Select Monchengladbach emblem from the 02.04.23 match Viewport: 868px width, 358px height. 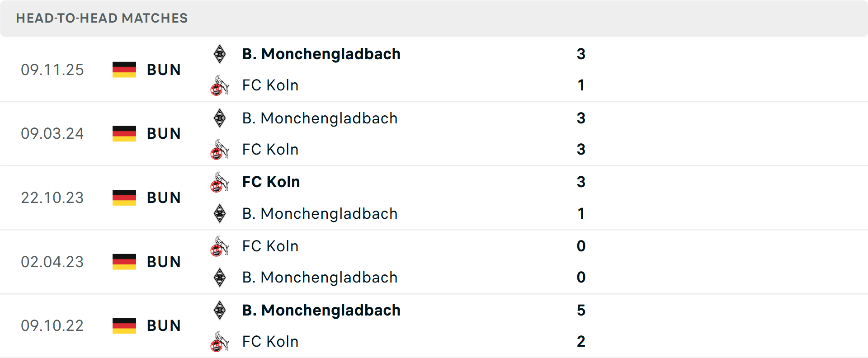pos(220,278)
